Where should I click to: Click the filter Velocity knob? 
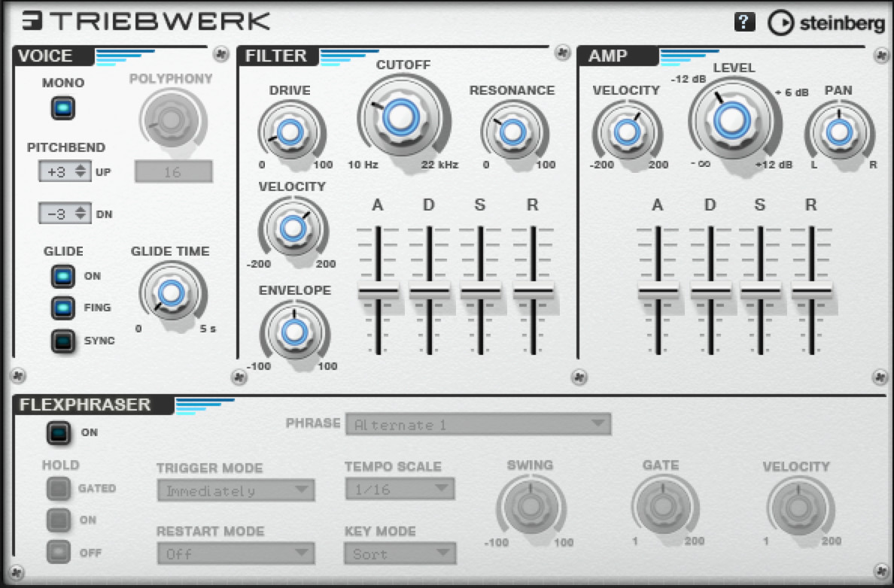(x=293, y=228)
